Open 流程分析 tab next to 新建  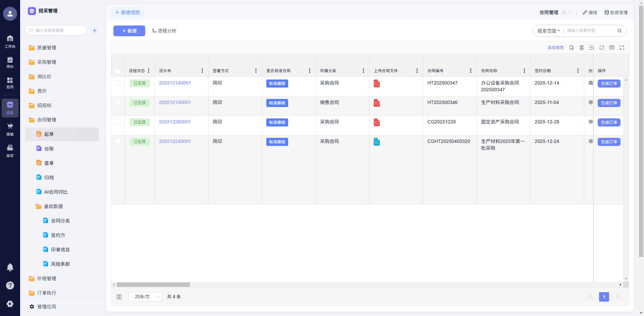[x=164, y=31]
